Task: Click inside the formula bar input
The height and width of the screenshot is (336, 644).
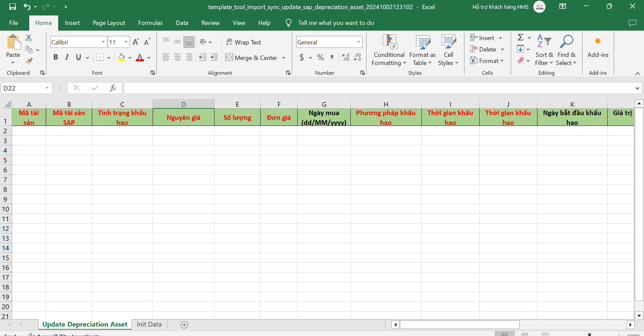Action: pyautogui.click(x=377, y=88)
